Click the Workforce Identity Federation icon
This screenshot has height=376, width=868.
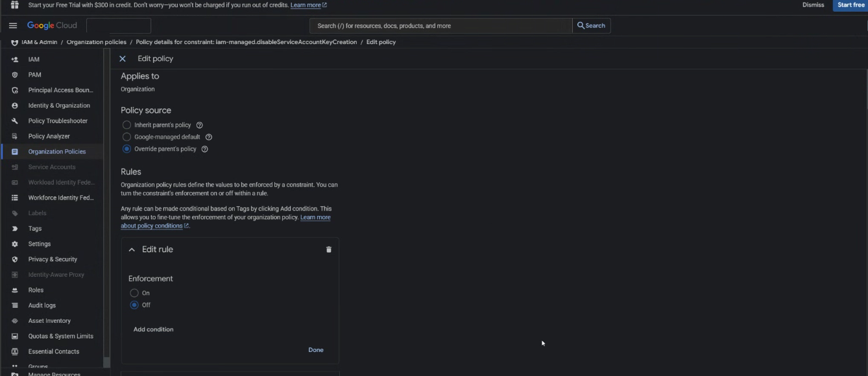15,198
